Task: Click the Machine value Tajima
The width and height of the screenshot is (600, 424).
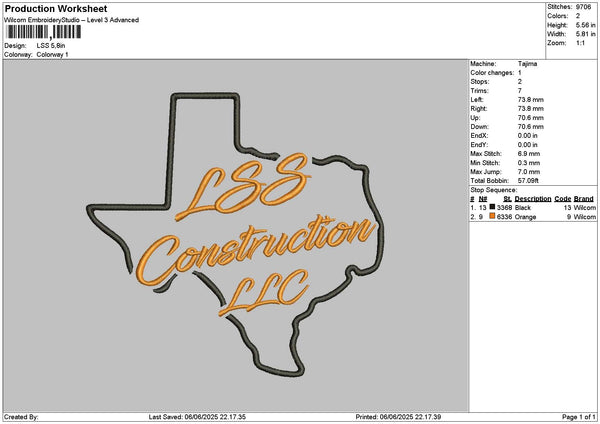Action: pyautogui.click(x=527, y=64)
